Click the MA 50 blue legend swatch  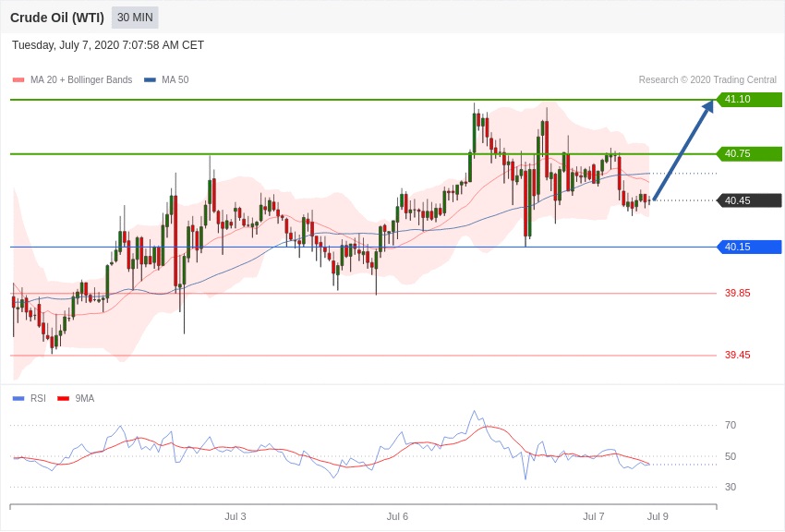(150, 80)
